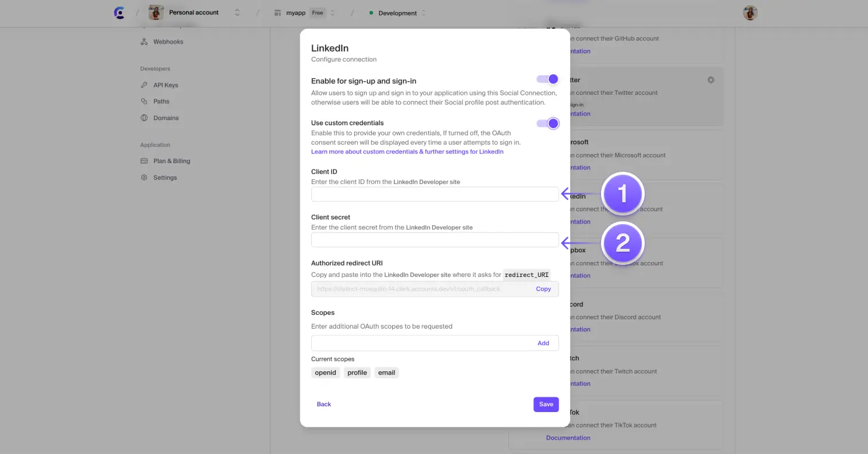Disable the Enable for sign-up and sign-in toggle

click(547, 79)
